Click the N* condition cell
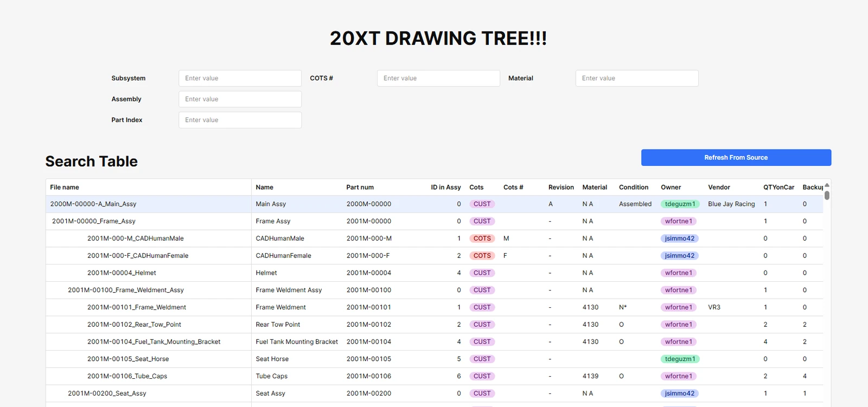The image size is (868, 407). pyautogui.click(x=623, y=307)
